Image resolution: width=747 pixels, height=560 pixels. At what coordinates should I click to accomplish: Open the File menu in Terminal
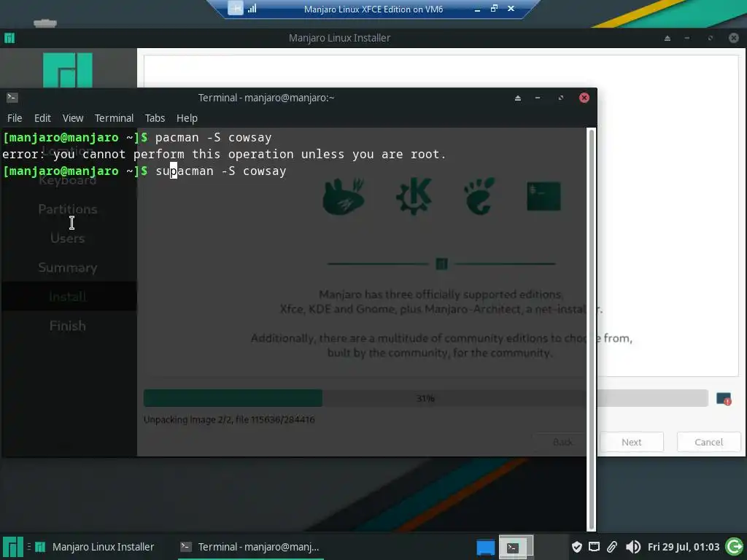pos(15,118)
